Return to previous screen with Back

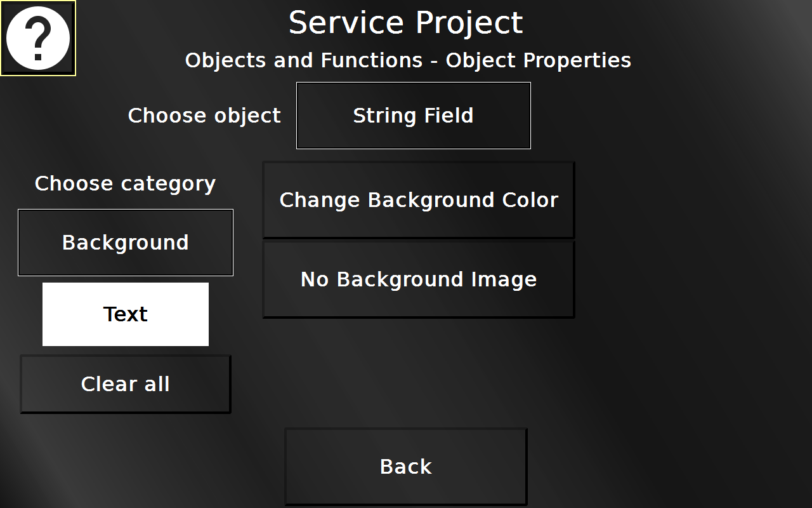pyautogui.click(x=405, y=465)
